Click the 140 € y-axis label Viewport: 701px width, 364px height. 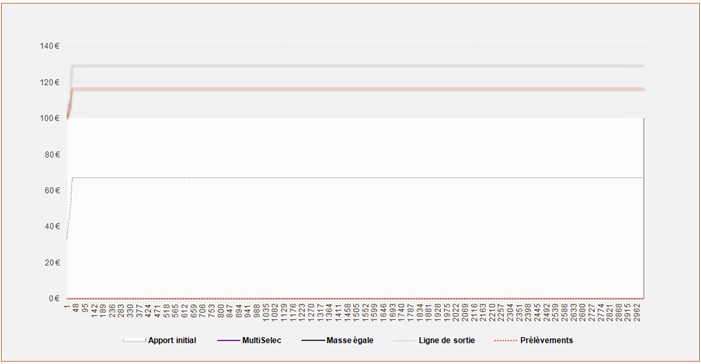coord(50,46)
